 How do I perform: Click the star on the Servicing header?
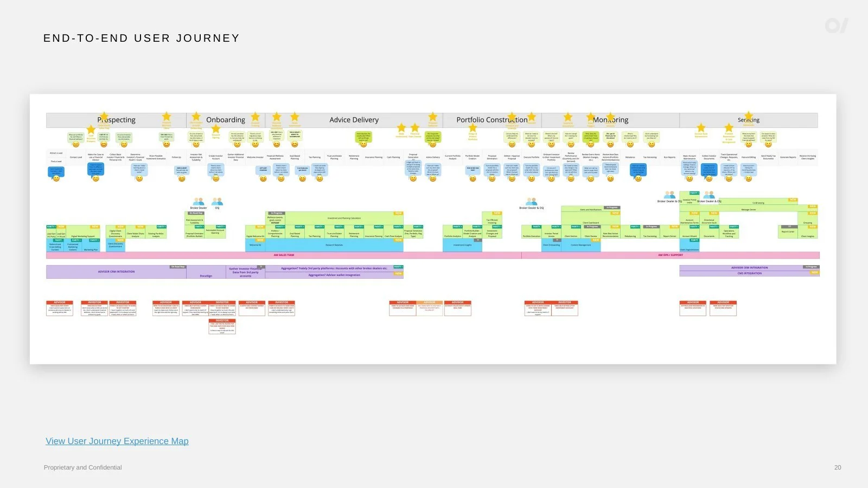(x=749, y=115)
